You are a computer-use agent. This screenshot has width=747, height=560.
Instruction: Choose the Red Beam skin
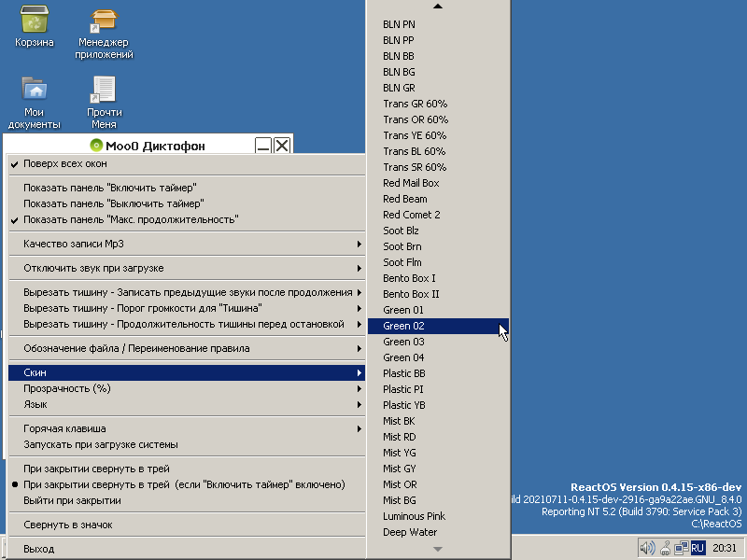[438, 199]
